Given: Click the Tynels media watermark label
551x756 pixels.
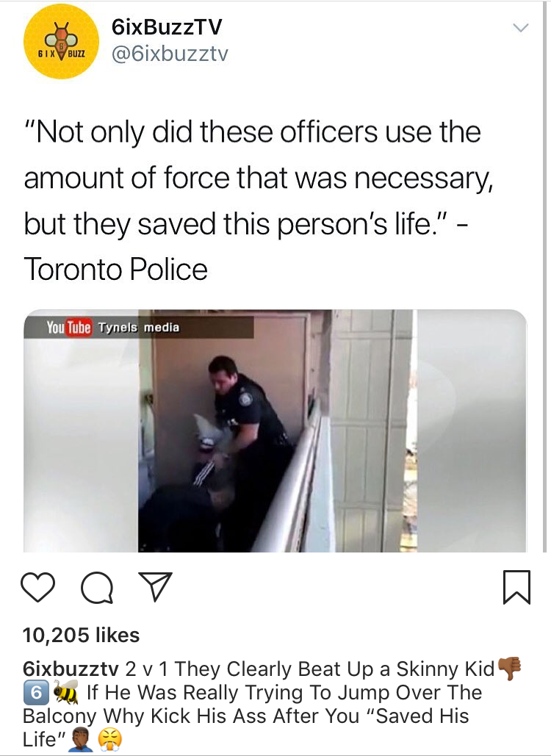Looking at the screenshot, I should click(139, 328).
